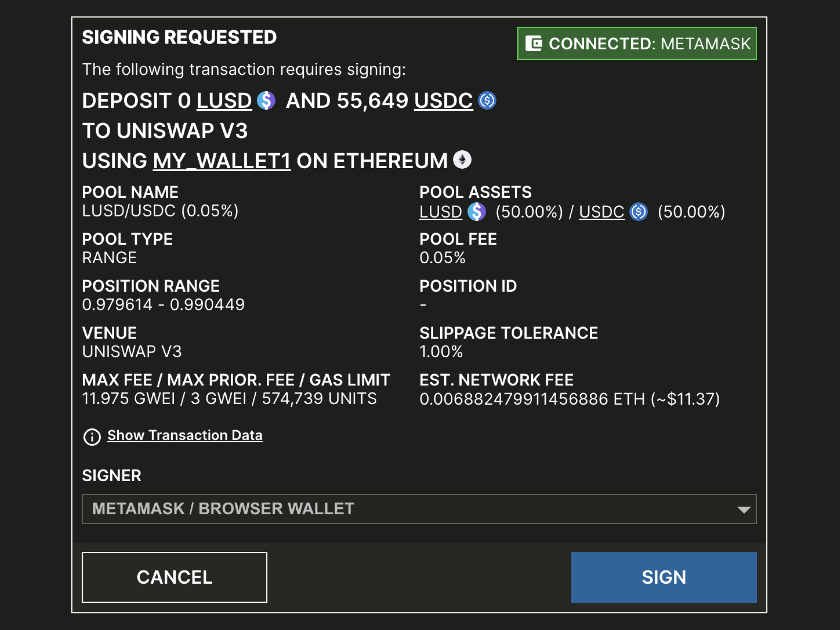This screenshot has height=630, width=840.
Task: Expand the Metamask / Browser Wallet selector
Action: [x=419, y=509]
